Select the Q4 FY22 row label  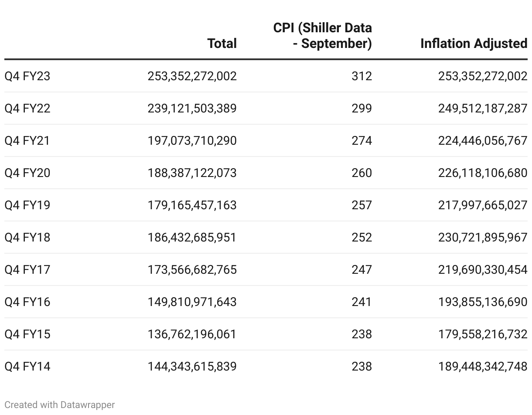pos(27,109)
